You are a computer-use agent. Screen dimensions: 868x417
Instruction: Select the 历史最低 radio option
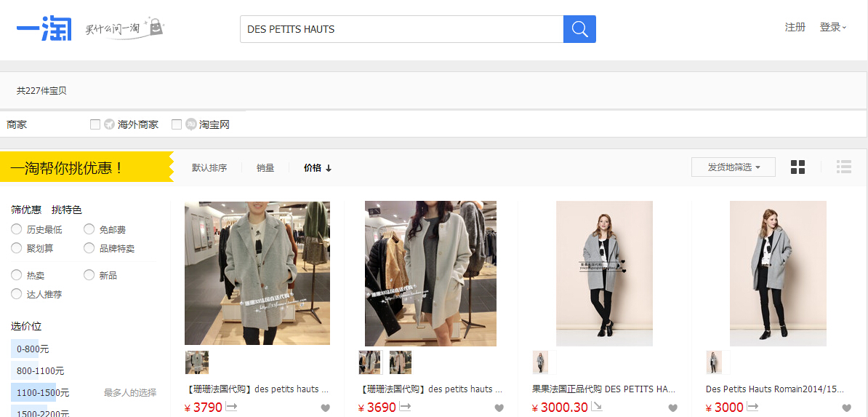point(17,229)
